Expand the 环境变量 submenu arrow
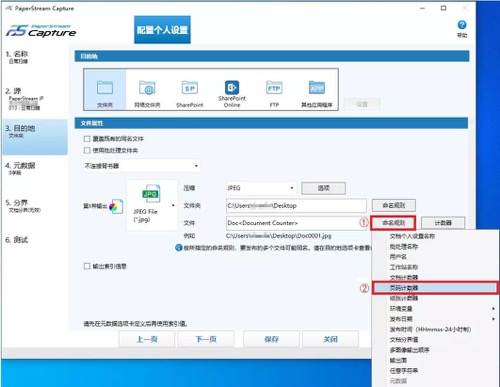This screenshot has height=387, width=500. tap(493, 309)
